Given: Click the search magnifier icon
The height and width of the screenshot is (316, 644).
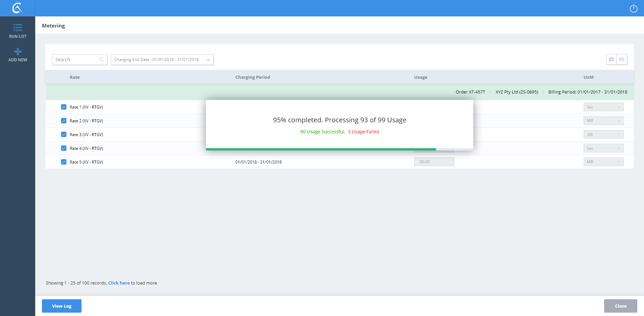Looking at the screenshot, I should tap(101, 60).
